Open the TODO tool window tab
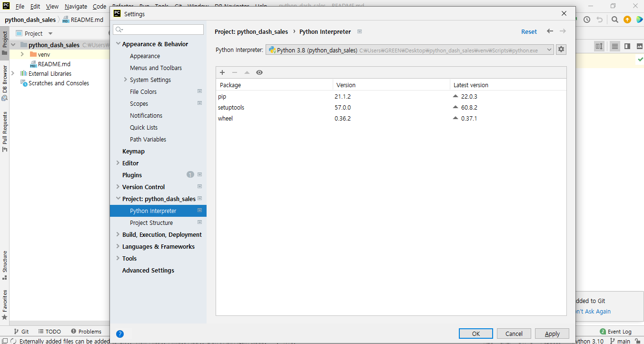Viewport: 644px width, 344px height. [50, 331]
